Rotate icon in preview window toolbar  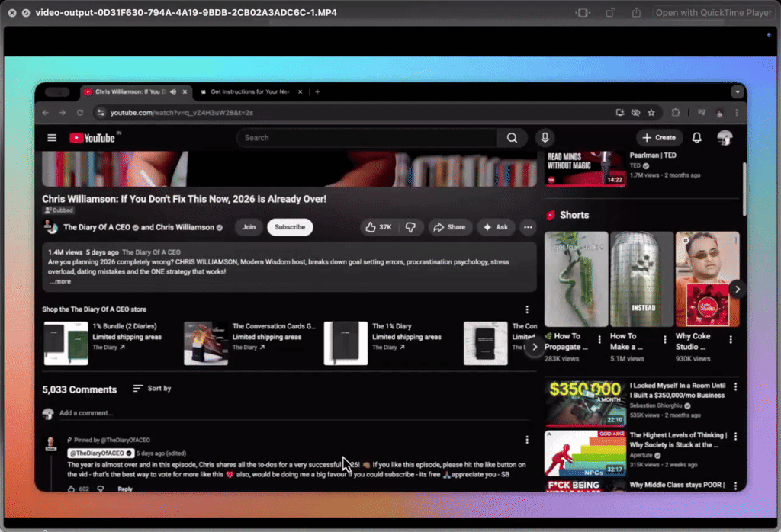(x=609, y=12)
